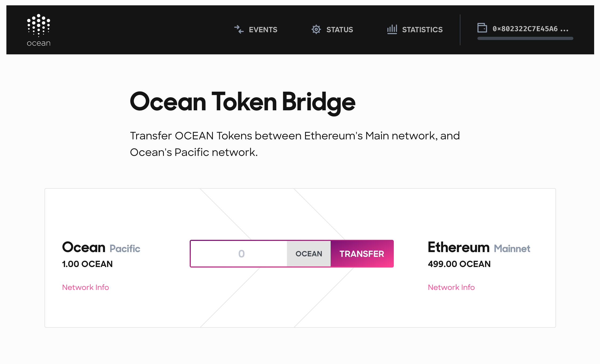Click the OCEAN currency label box
The width and height of the screenshot is (600, 364).
[309, 254]
